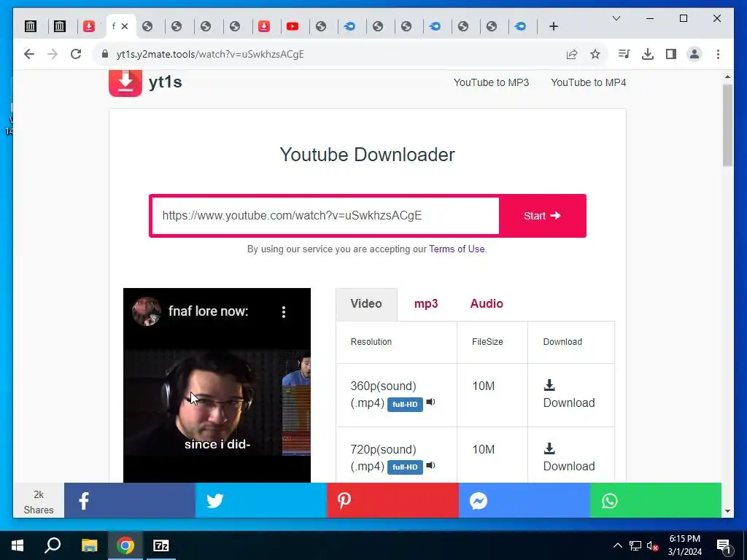Open Windows search from taskbar
Image resolution: width=747 pixels, height=560 pixels.
tap(53, 545)
